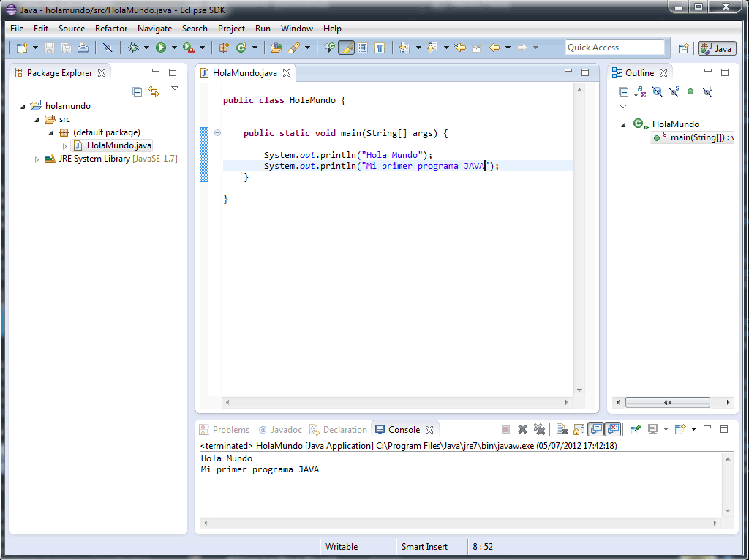Click the Save icon in the toolbar

[x=50, y=48]
